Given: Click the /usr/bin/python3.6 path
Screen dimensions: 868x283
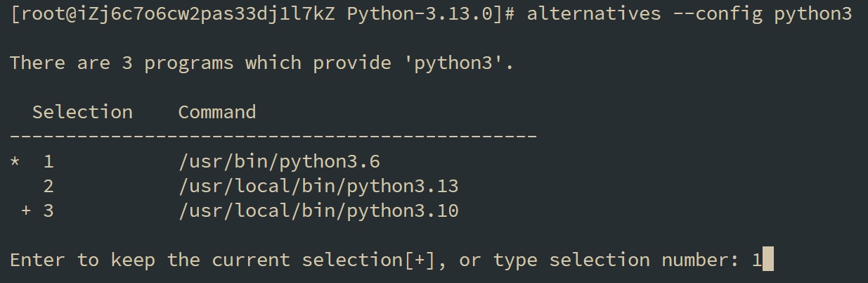Looking at the screenshot, I should pos(279,162).
